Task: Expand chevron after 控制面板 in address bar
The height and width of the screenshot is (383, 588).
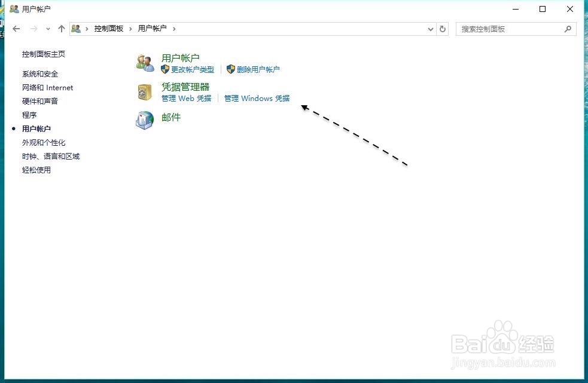Action: coord(130,29)
